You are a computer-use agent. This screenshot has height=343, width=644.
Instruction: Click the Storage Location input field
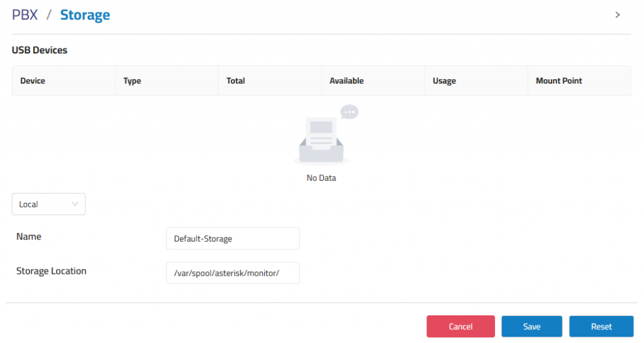pos(233,273)
